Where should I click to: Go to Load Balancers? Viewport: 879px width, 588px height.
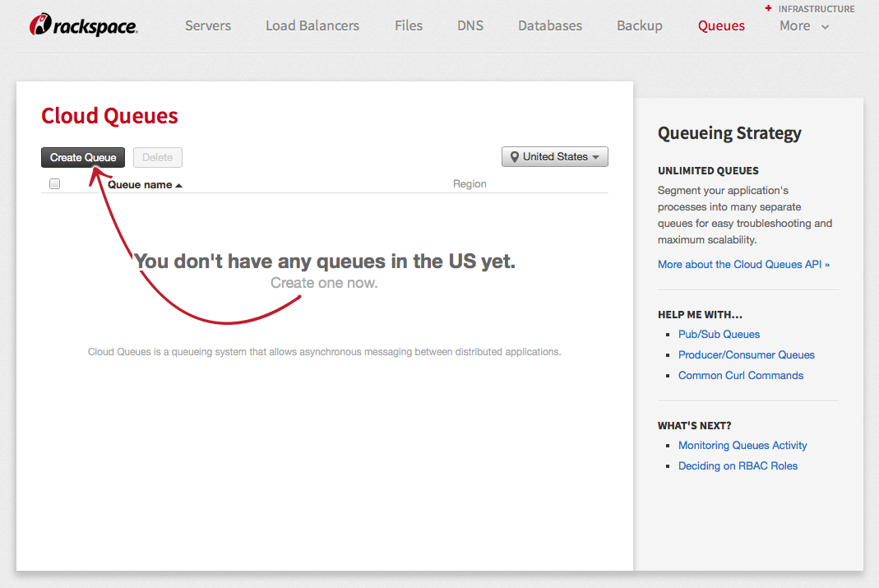tap(312, 25)
